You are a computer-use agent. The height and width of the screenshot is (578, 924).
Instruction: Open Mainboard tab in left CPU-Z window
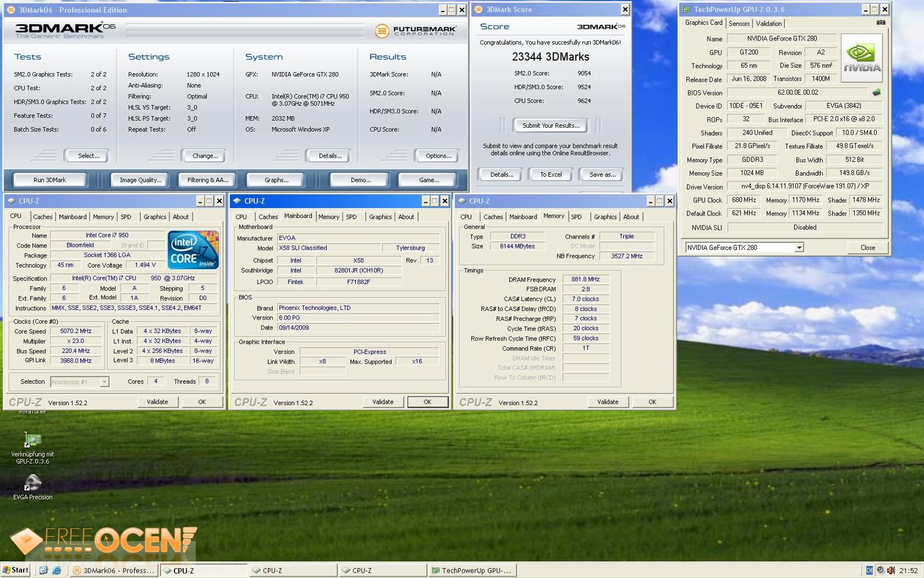73,217
